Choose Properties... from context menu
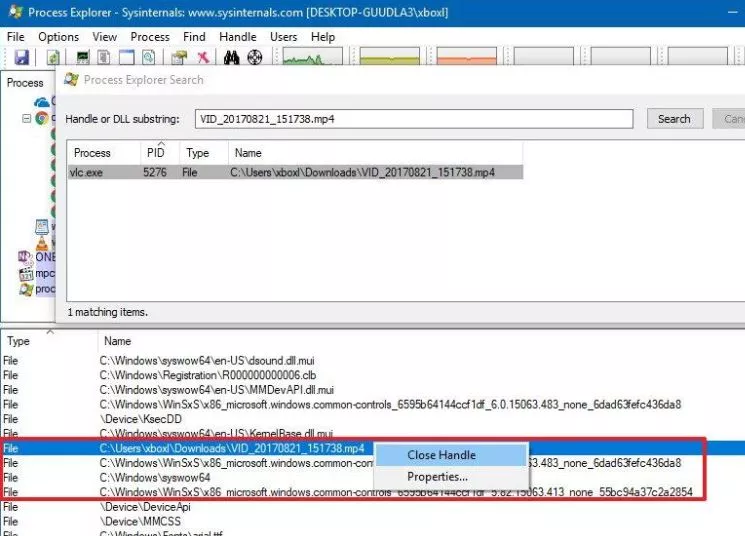The height and width of the screenshot is (536, 745). (x=451, y=476)
